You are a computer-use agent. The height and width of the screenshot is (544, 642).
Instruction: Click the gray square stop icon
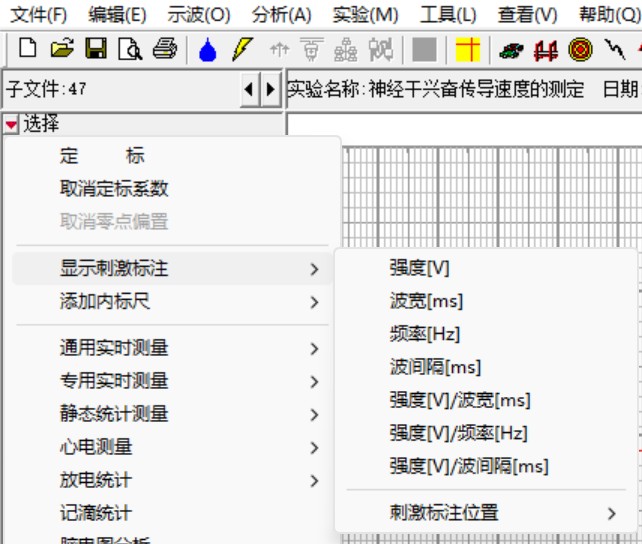[x=424, y=50]
